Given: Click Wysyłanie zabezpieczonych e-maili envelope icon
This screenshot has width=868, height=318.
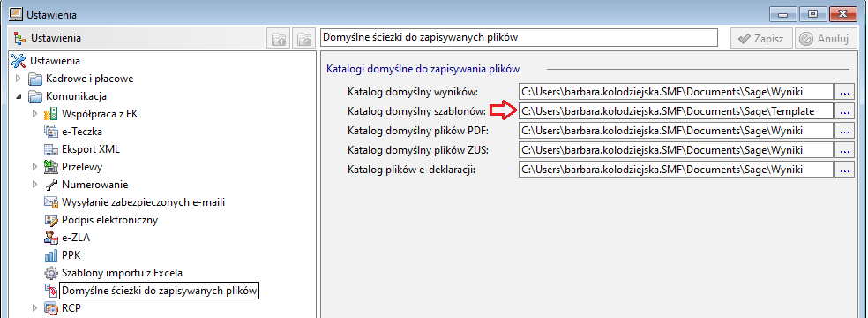Looking at the screenshot, I should [x=51, y=202].
